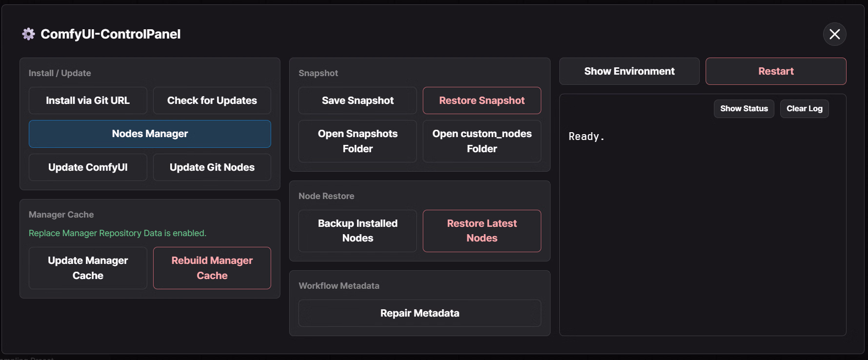The height and width of the screenshot is (360, 868).
Task: Update Manager Cache
Action: pyautogui.click(x=88, y=268)
